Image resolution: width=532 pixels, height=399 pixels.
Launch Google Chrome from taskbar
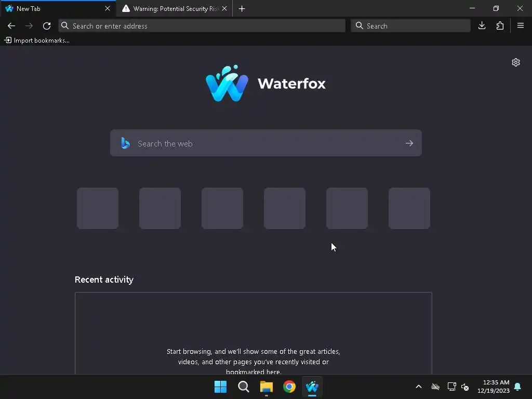coord(289,387)
